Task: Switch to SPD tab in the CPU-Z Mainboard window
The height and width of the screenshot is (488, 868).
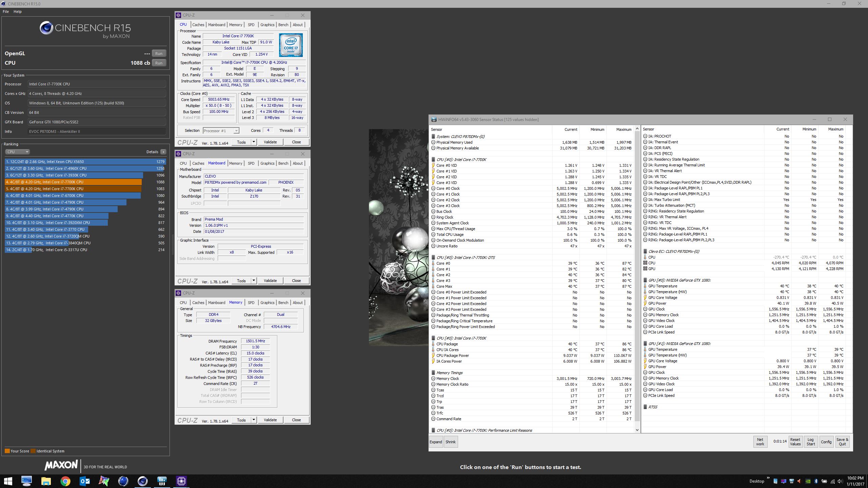Action: pos(251,163)
